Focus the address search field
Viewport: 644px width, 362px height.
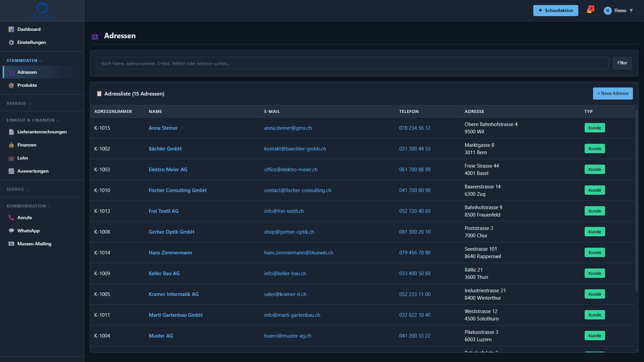click(x=353, y=63)
